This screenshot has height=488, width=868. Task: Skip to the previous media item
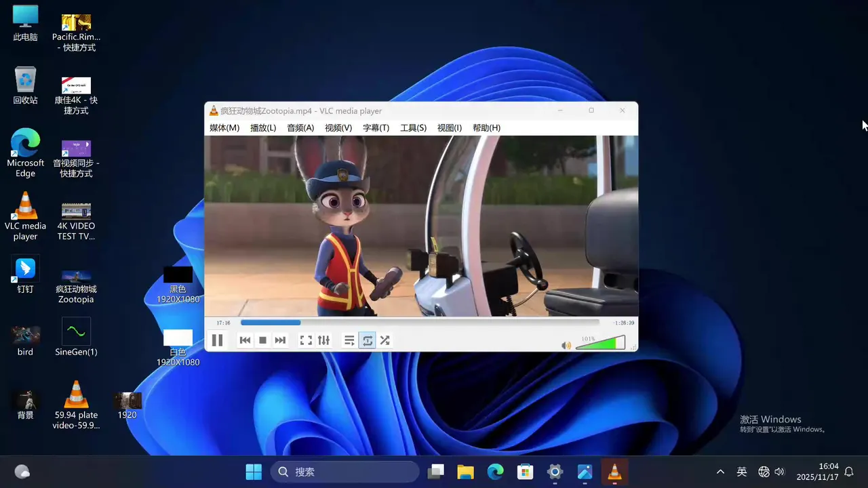pos(245,340)
